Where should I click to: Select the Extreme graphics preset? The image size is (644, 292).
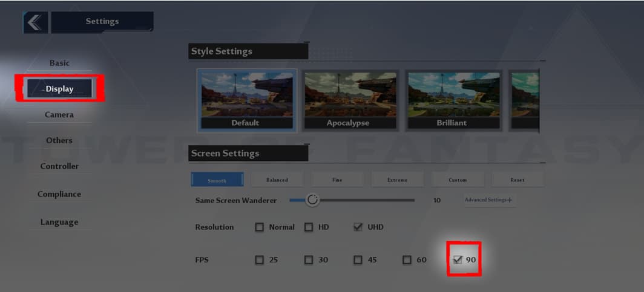(398, 180)
